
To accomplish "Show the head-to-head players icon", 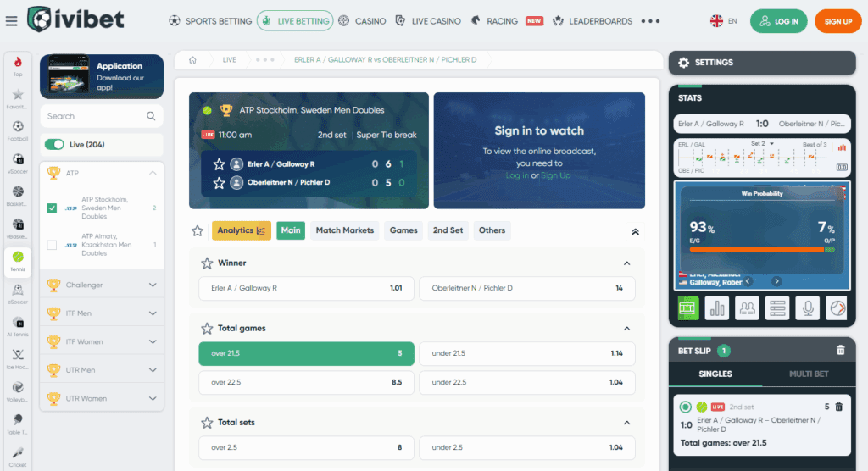I will (748, 308).
